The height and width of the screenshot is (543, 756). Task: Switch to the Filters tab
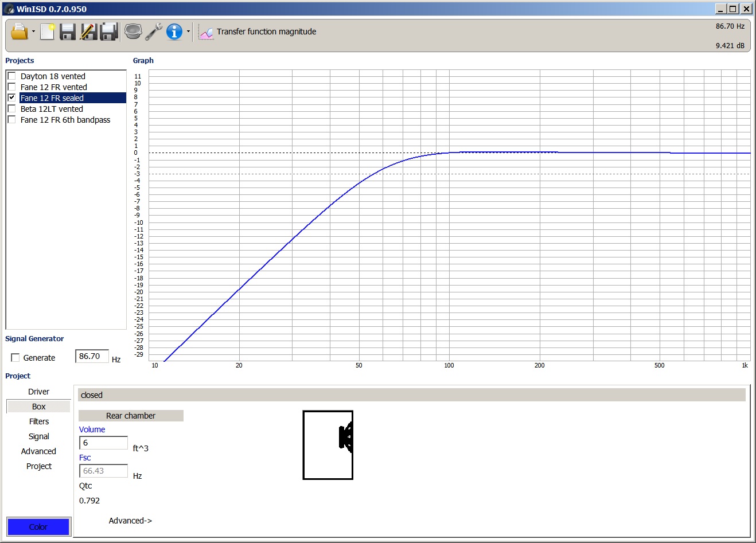point(38,421)
